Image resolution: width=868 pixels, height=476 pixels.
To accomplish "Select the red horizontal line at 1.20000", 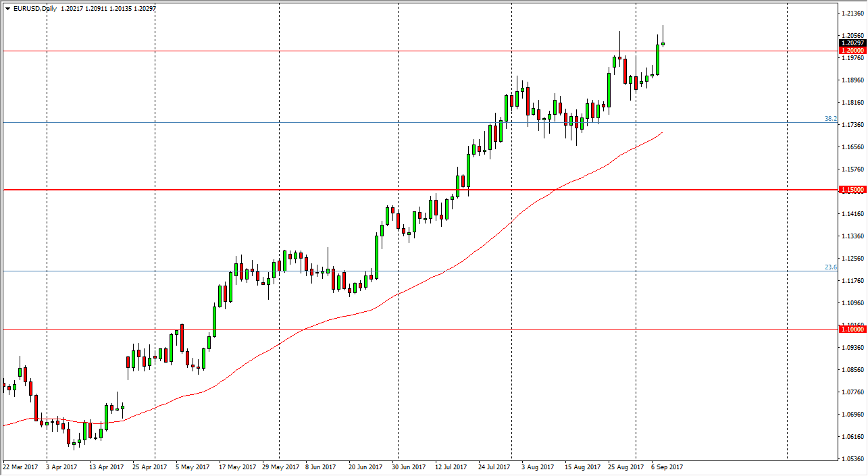I will (405, 51).
